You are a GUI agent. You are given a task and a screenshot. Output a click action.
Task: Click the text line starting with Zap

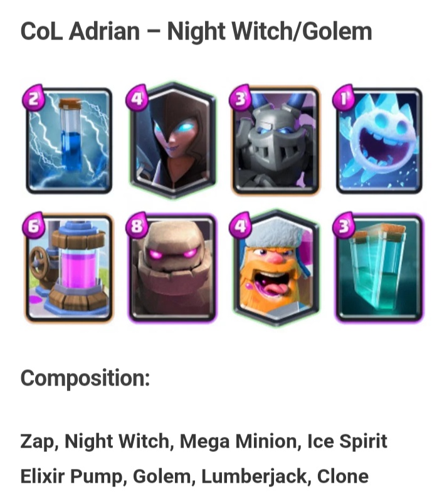204,441
